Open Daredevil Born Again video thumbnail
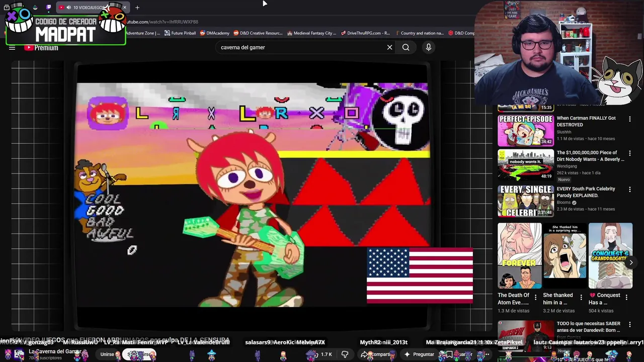This screenshot has height=362, width=644. point(526,335)
